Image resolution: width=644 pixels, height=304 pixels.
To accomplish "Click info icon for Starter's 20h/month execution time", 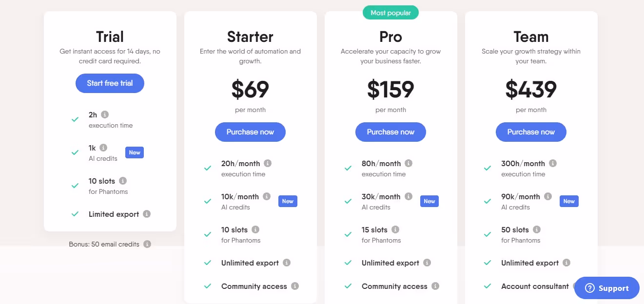I will point(267,163).
